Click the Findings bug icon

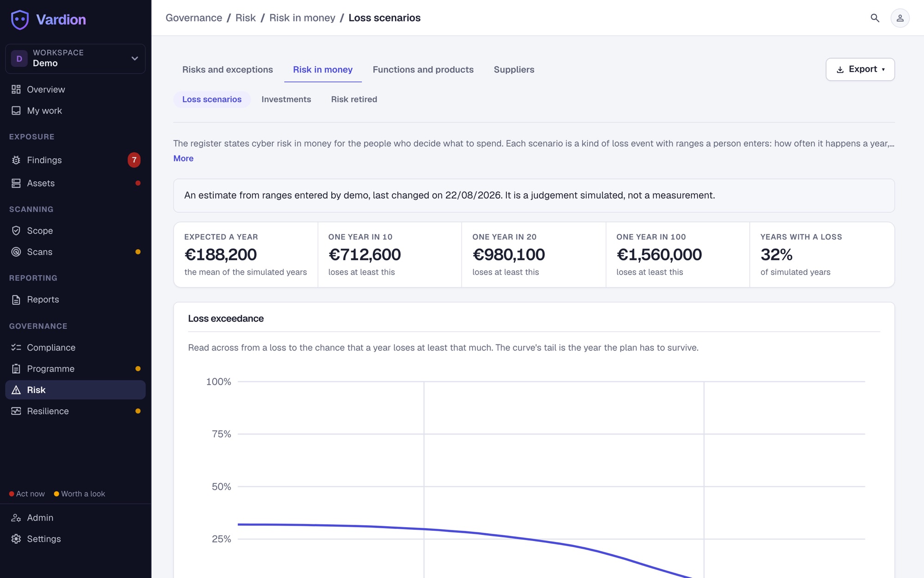(16, 160)
